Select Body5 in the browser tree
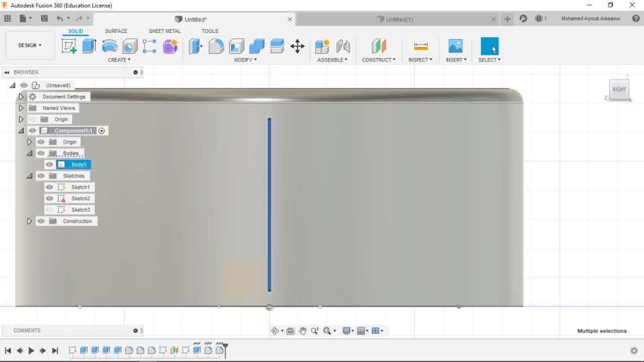This screenshot has width=644, height=362. click(x=78, y=164)
